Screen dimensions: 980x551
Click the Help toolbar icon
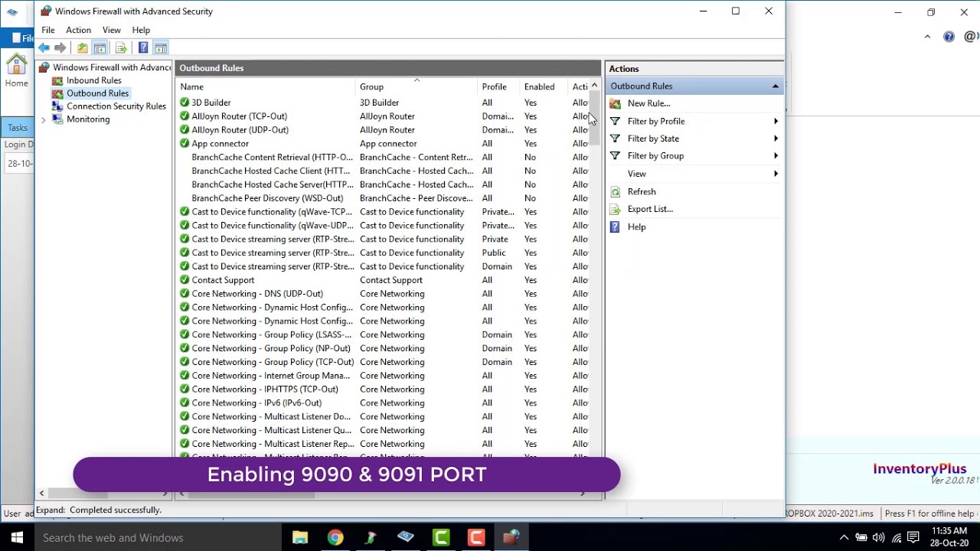(143, 48)
